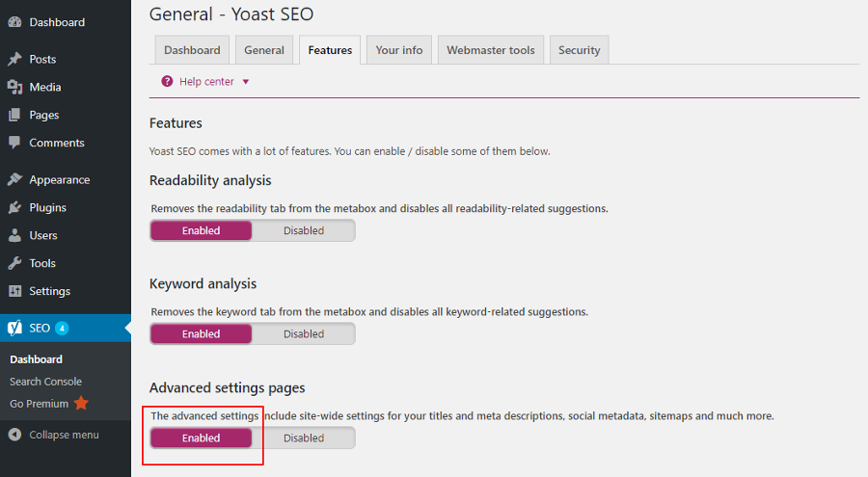
Task: Open the Webmaster tools tab
Action: pos(491,50)
